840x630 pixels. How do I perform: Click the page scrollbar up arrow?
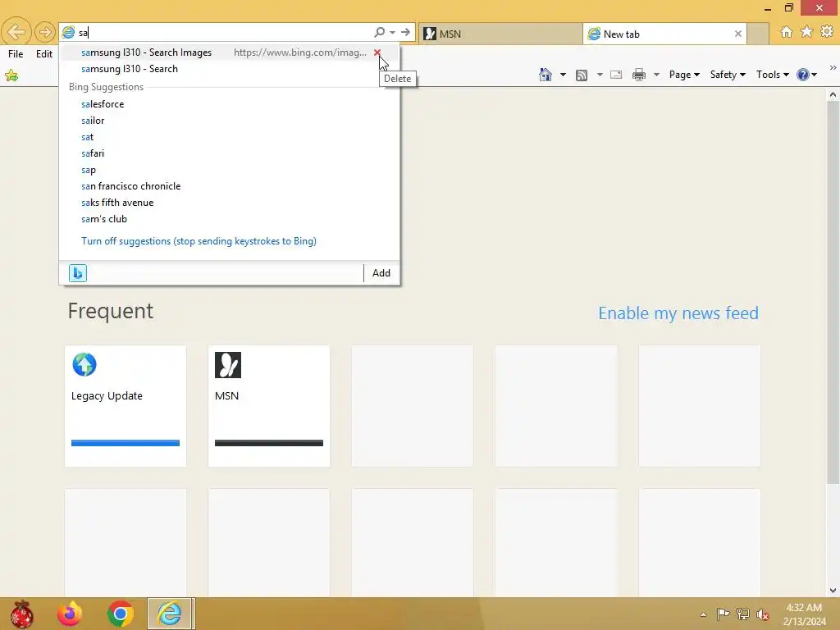[833, 95]
